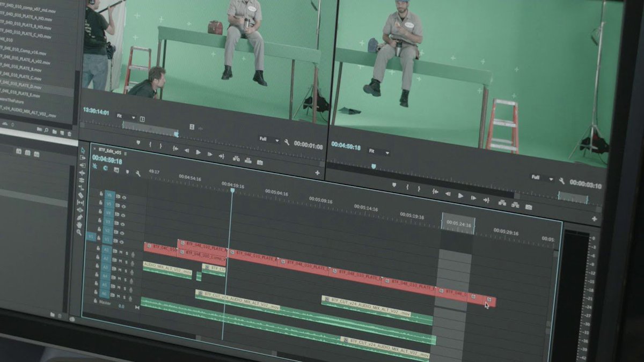Click program monitor playhead on scrub bar
Viewport: 644px width, 362px height.
(x=374, y=166)
